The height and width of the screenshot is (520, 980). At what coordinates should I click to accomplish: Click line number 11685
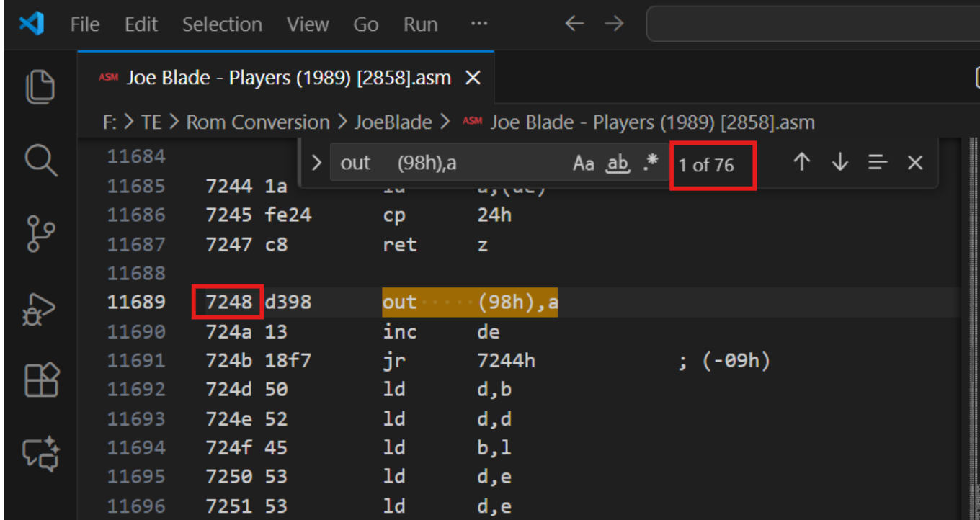tap(136, 186)
